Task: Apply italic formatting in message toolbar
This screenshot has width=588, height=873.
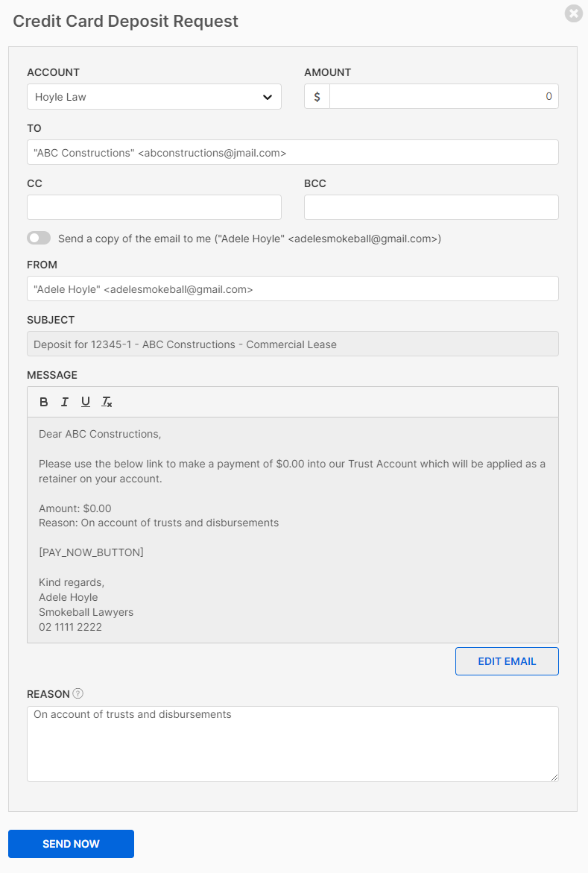Action: pos(65,402)
